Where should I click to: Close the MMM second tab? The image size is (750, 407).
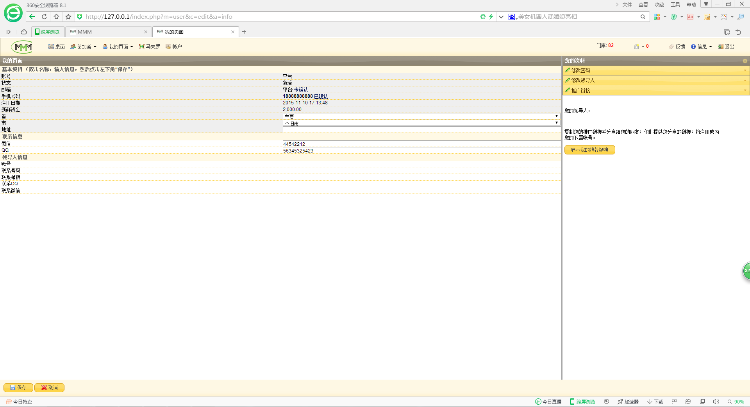tap(146, 32)
